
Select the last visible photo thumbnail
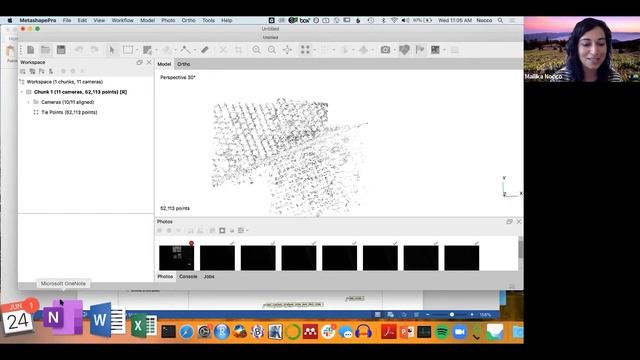[x=462, y=258]
